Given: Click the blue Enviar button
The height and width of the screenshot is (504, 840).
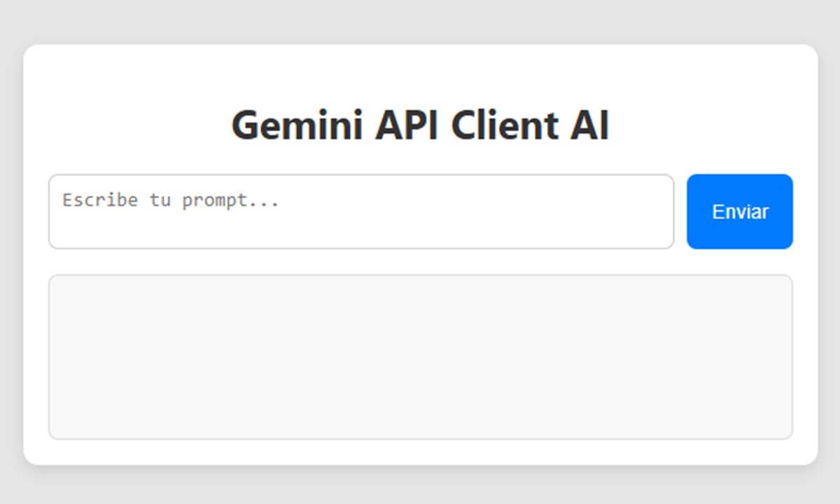Looking at the screenshot, I should pos(739,211).
